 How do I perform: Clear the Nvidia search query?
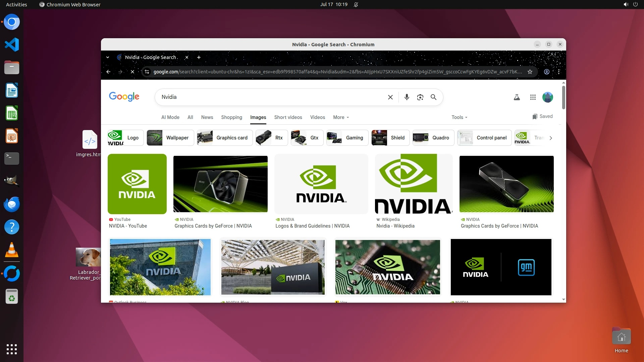(390, 97)
